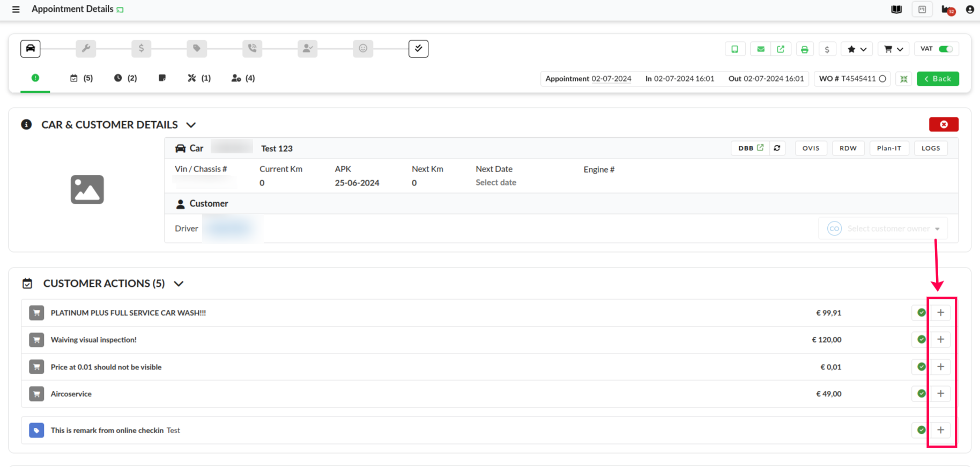Click the DBB refresh icon

(777, 149)
